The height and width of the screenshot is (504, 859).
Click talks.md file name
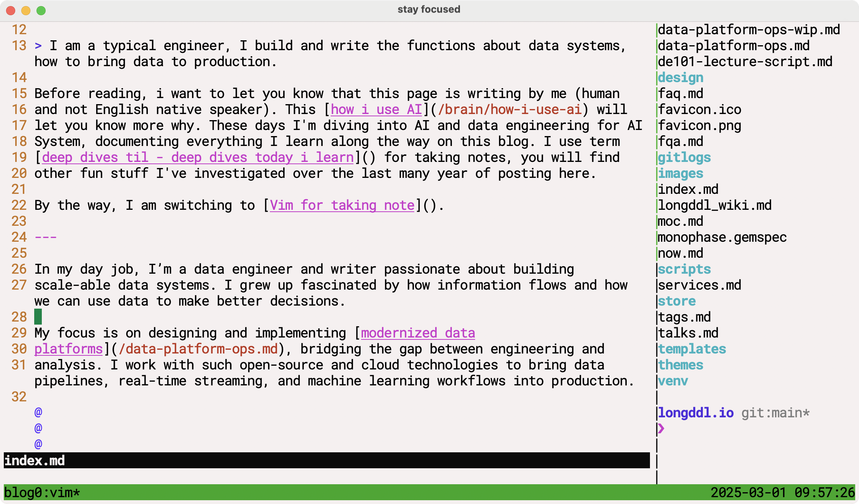(x=688, y=333)
